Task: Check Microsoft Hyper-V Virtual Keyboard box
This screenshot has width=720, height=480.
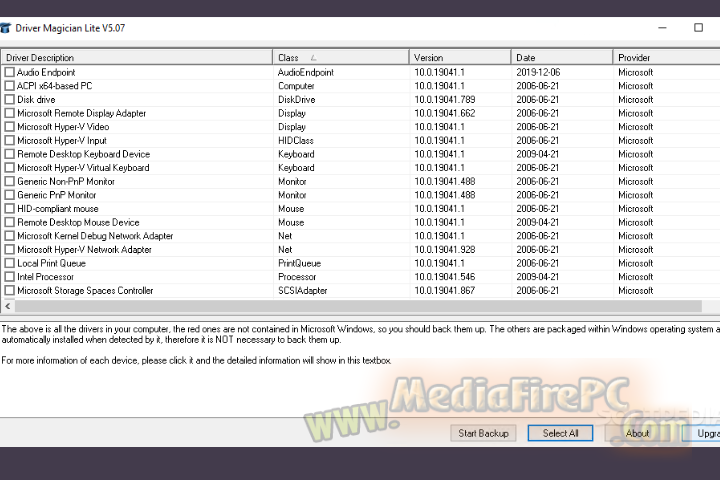Action: click(x=9, y=168)
